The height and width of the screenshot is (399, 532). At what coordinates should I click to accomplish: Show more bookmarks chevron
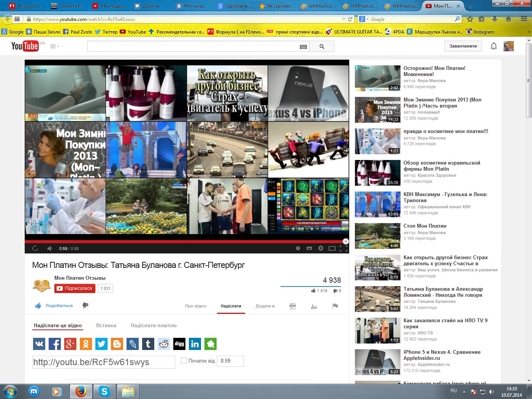[x=529, y=32]
